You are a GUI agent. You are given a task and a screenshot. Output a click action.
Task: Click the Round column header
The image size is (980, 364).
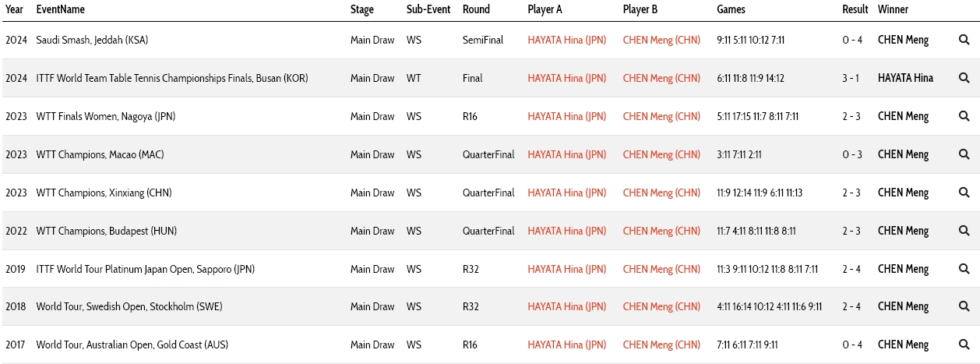pos(476,9)
